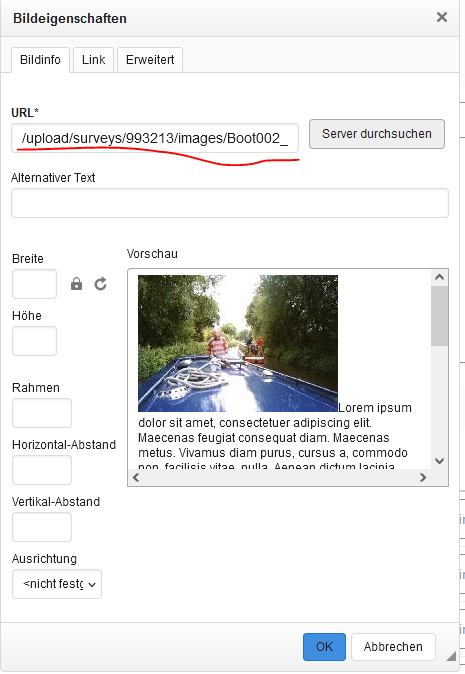Click the boat preview image

238,343
